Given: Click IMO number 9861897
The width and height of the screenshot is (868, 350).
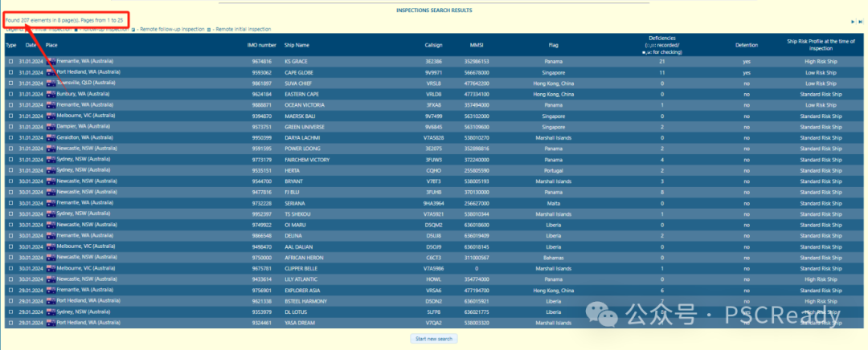Looking at the screenshot, I should (262, 83).
